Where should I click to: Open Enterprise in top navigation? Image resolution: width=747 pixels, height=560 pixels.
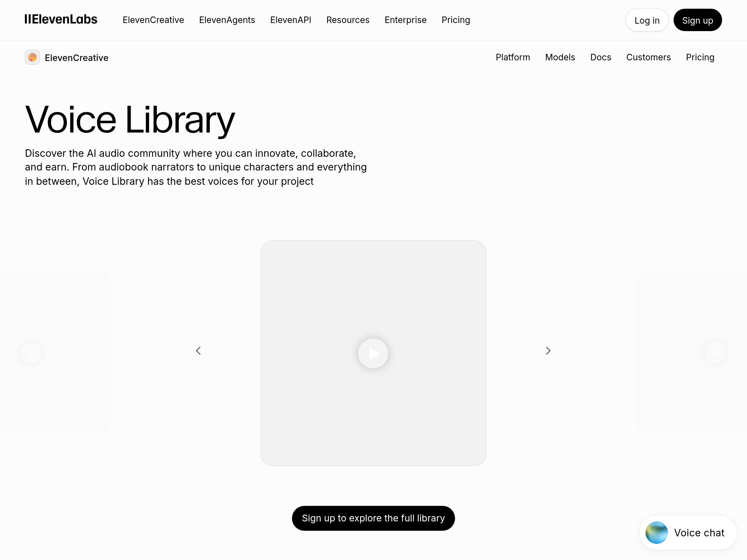[x=406, y=20]
